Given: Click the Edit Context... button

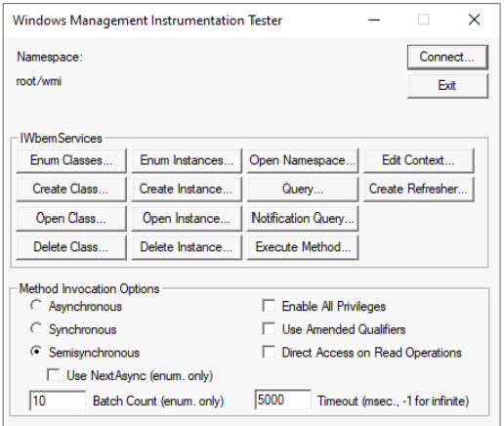Looking at the screenshot, I should (418, 160).
